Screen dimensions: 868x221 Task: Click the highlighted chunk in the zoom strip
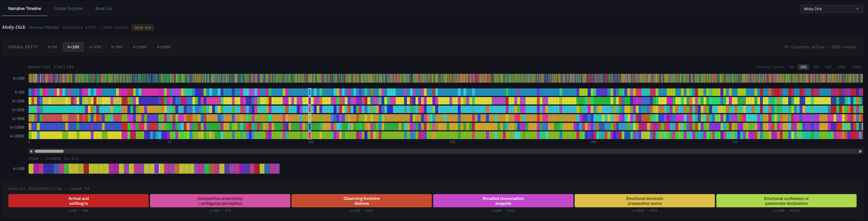[156, 169]
